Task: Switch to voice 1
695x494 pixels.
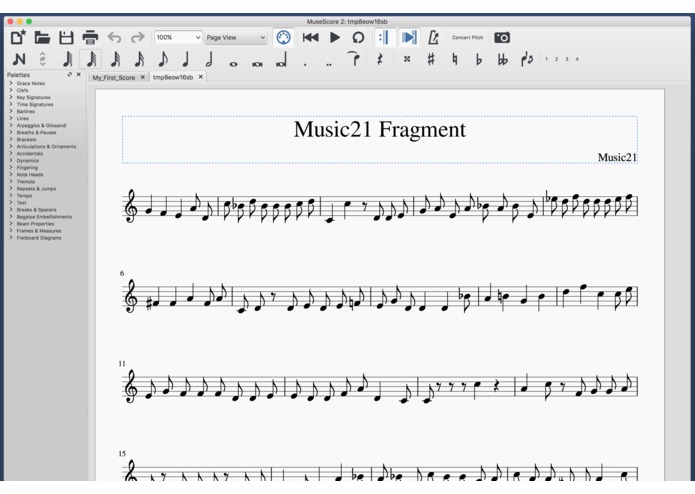Action: 546,59
